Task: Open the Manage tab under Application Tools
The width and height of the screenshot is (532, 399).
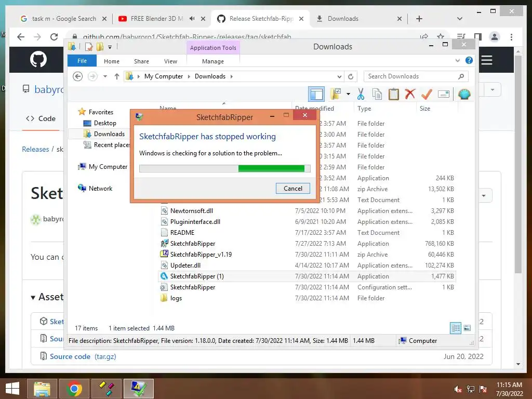Action: pos(212,61)
